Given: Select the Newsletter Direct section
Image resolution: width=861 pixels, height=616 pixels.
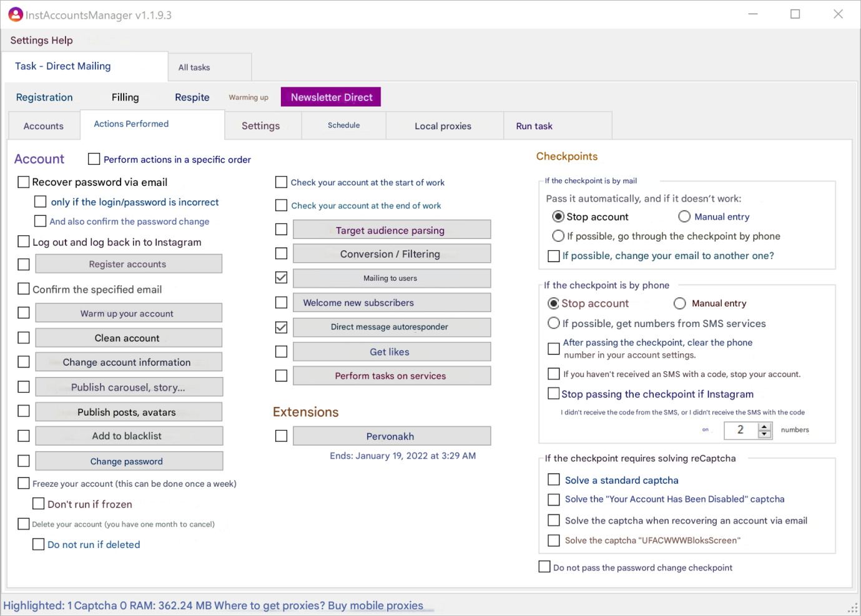Looking at the screenshot, I should [331, 97].
